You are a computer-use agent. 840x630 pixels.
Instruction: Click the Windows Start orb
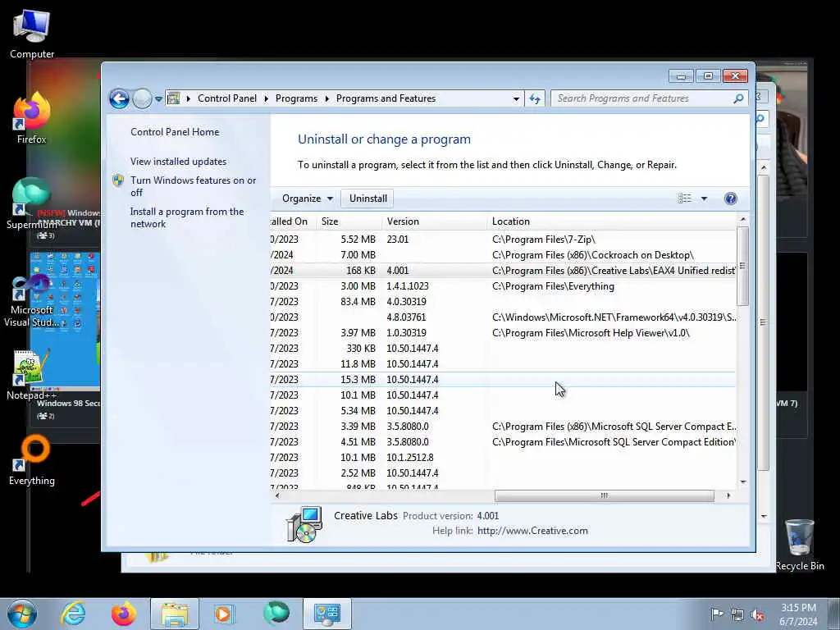coord(22,614)
